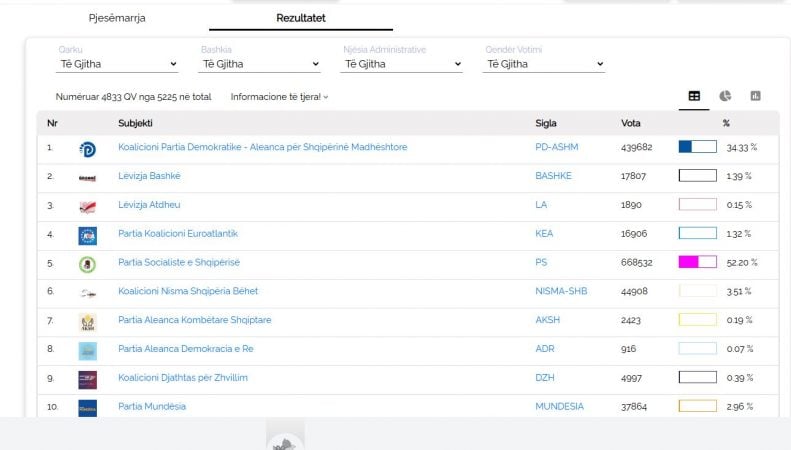
Task: Click the 52.20 % value
Action: [x=742, y=262]
